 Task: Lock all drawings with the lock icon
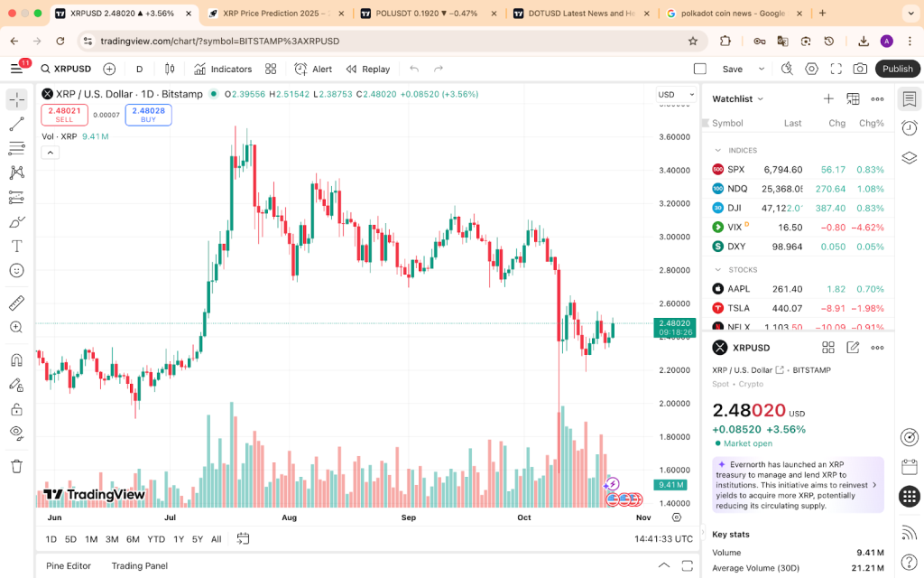tap(15, 409)
